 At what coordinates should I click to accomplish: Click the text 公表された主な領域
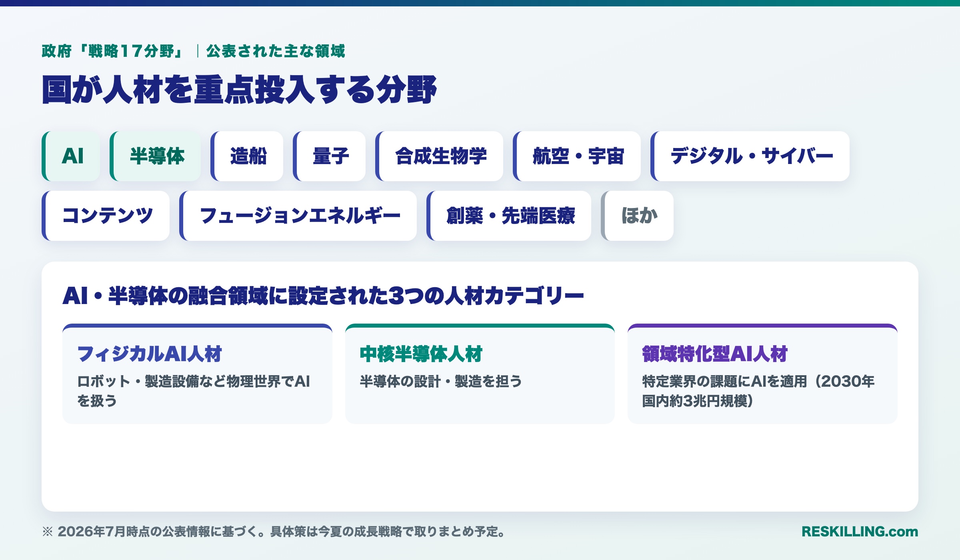point(275,51)
